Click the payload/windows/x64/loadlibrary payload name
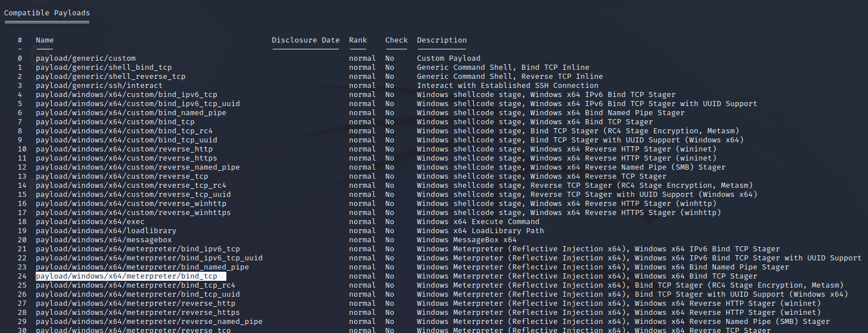Image resolution: width=868 pixels, height=333 pixels. (106, 231)
